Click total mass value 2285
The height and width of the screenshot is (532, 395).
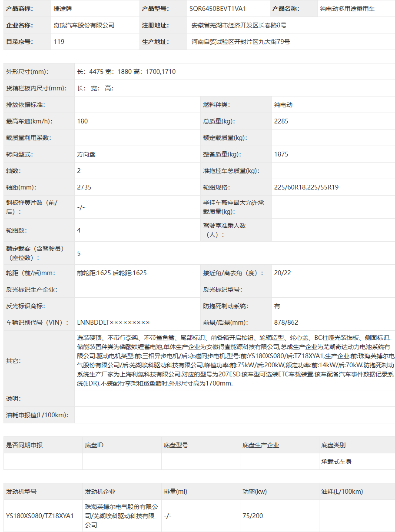click(281, 121)
